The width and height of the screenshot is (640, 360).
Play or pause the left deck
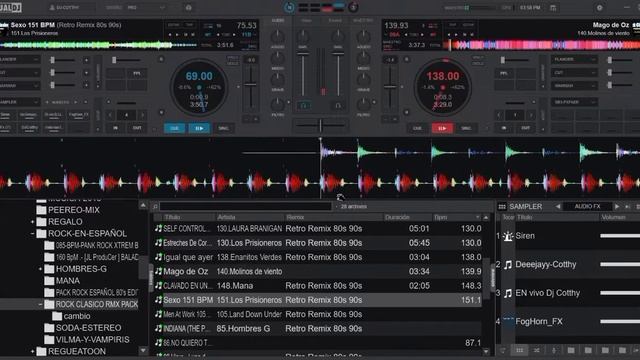click(x=199, y=128)
